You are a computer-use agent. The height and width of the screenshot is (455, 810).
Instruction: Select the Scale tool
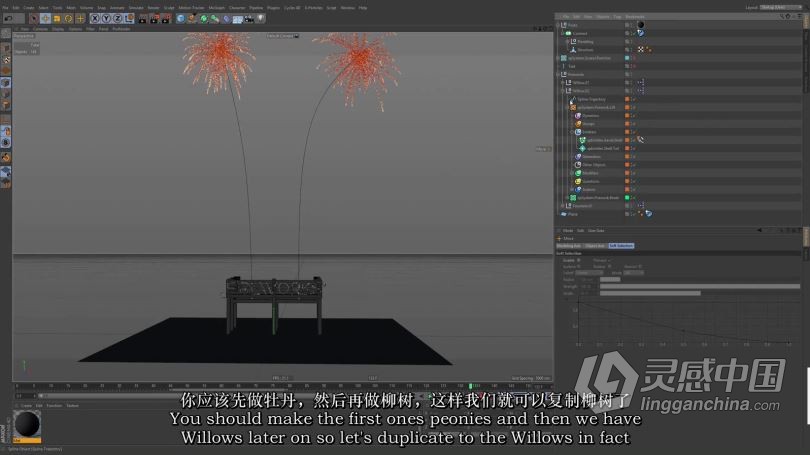coord(57,19)
